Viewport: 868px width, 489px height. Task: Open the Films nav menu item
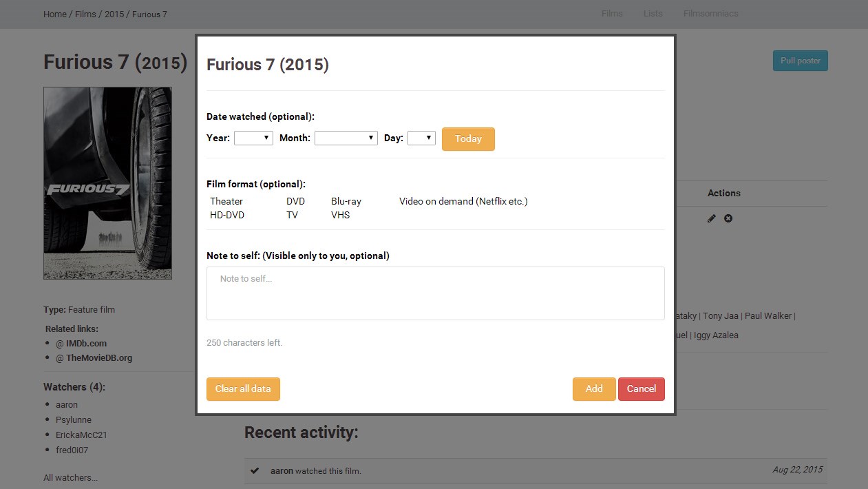click(x=612, y=13)
